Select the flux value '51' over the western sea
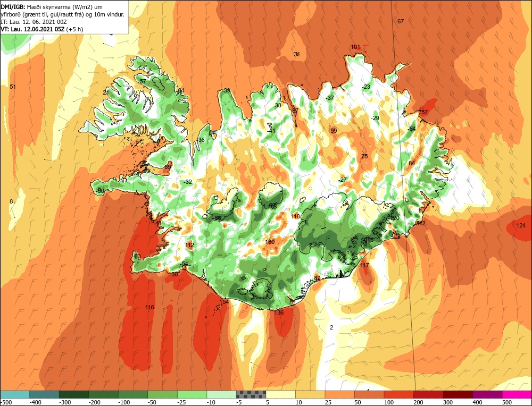 tap(13, 87)
